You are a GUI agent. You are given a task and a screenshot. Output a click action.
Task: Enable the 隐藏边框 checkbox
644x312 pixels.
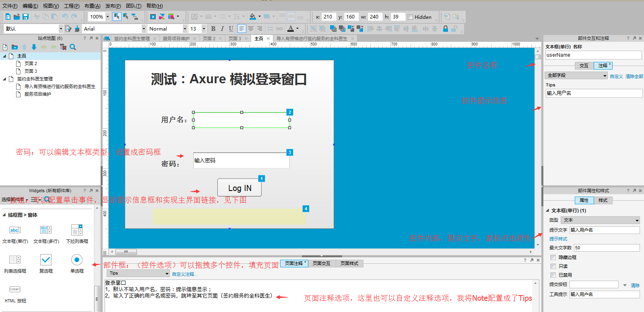coord(553,257)
